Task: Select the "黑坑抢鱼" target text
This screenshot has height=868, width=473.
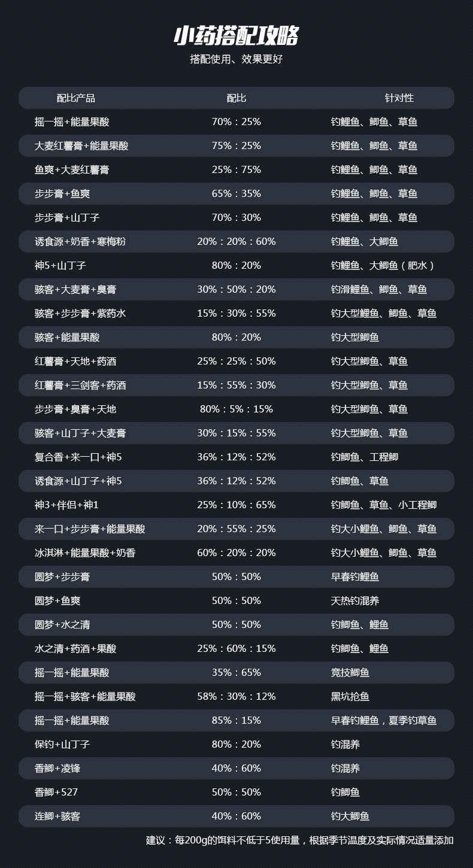Action: [x=350, y=696]
